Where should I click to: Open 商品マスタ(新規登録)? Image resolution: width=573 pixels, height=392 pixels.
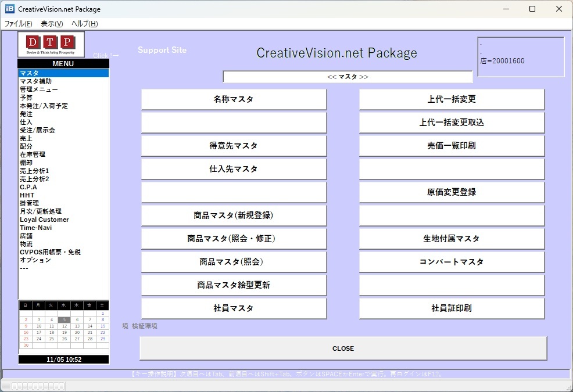[x=233, y=215]
